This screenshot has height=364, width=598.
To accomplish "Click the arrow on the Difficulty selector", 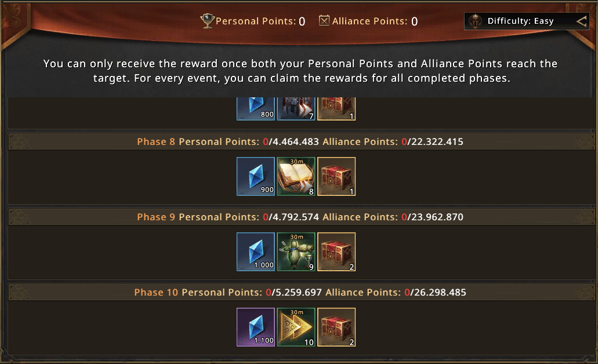I will point(582,21).
